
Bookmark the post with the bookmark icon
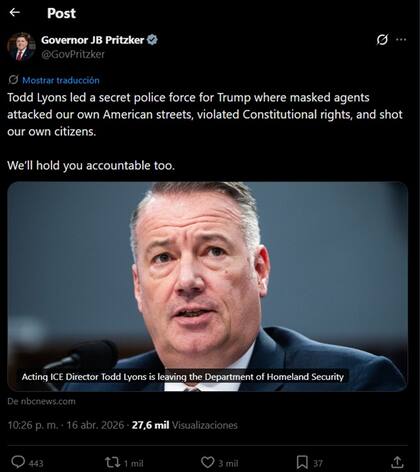pos(302,462)
